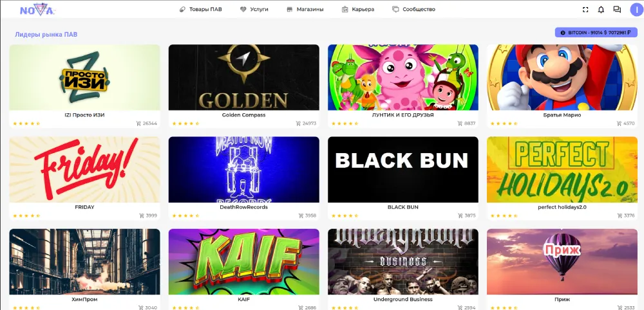Open the Карьера menu item
Image resolution: width=644 pixels, height=310 pixels.
[358, 9]
